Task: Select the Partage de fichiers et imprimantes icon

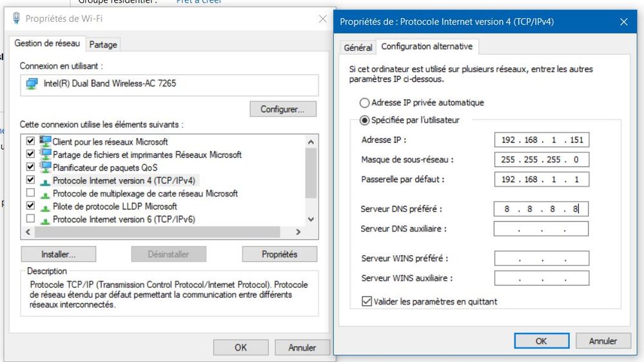Action: tap(45, 155)
